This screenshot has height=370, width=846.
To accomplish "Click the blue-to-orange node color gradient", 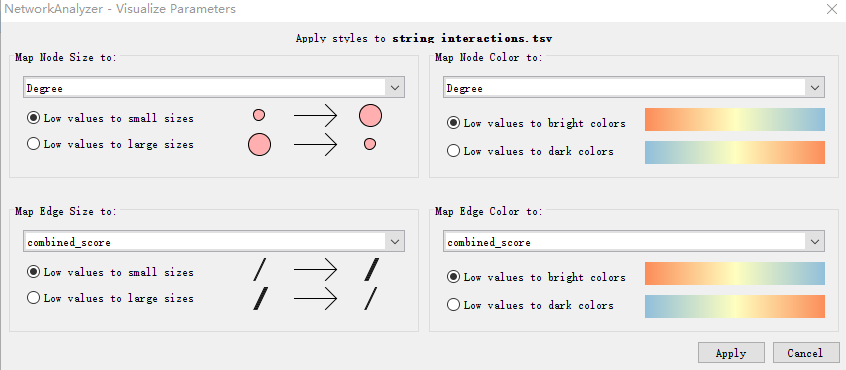I will tap(735, 152).
